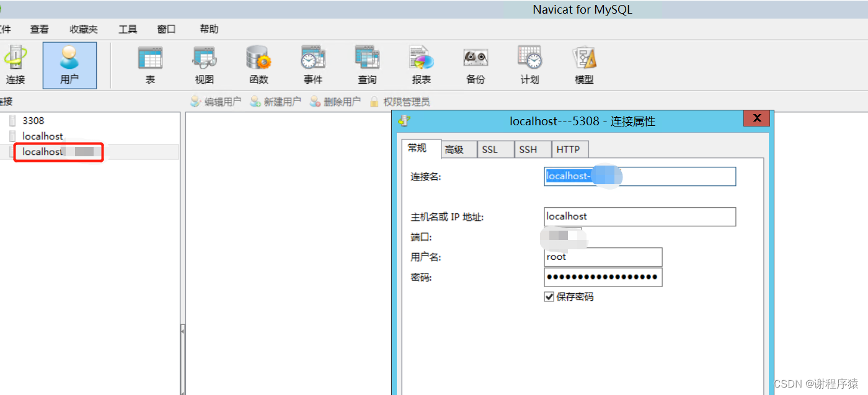Open the 表 (Tables) view
The width and height of the screenshot is (868, 395).
[x=150, y=64]
